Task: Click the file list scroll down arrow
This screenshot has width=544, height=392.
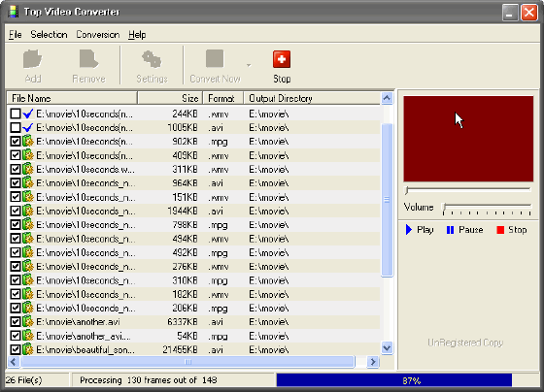Action: [x=387, y=347]
